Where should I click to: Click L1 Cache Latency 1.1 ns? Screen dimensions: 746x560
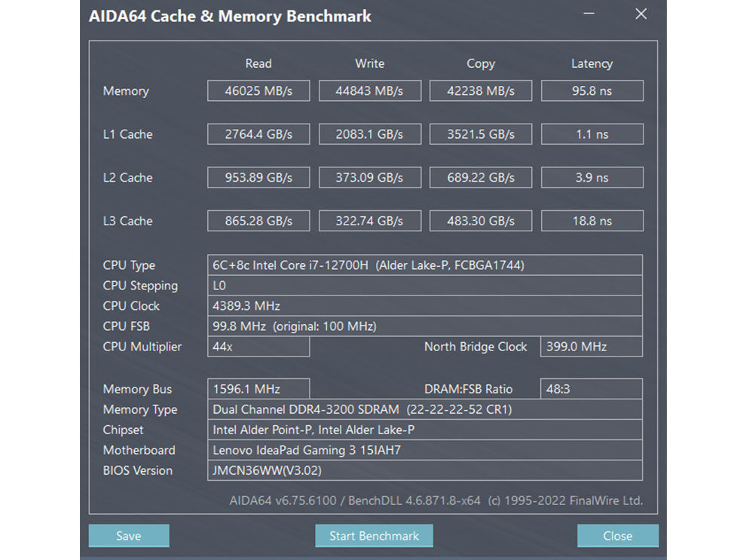[592, 133]
